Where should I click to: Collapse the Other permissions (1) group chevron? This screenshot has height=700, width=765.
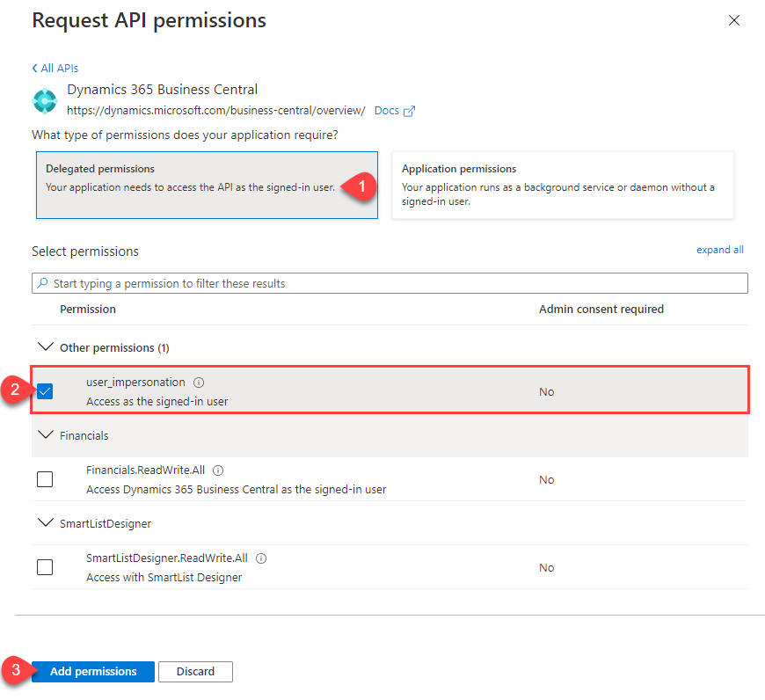pyautogui.click(x=46, y=346)
